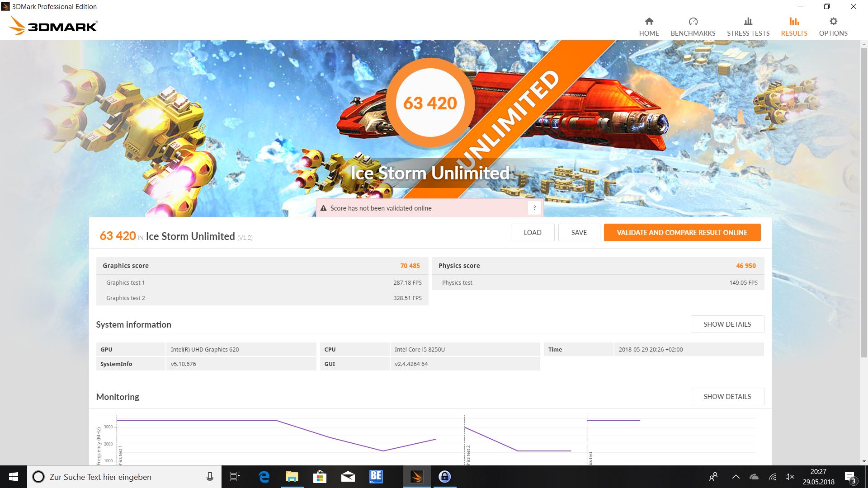868x488 pixels.
Task: Open the Action Center notifications icon
Action: click(849, 477)
